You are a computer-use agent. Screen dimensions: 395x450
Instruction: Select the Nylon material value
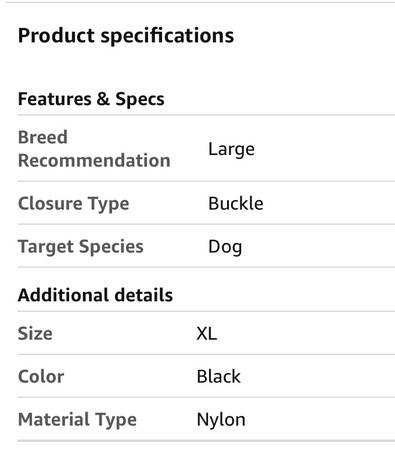click(x=221, y=420)
